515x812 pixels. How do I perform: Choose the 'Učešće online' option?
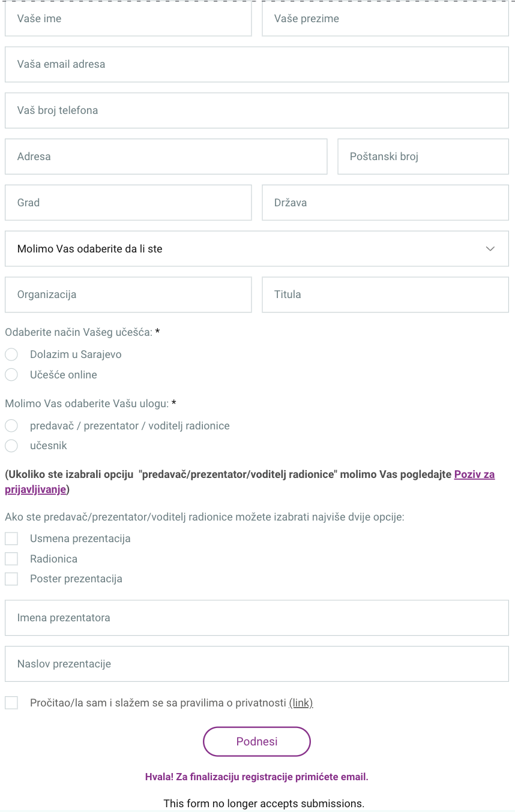point(11,375)
